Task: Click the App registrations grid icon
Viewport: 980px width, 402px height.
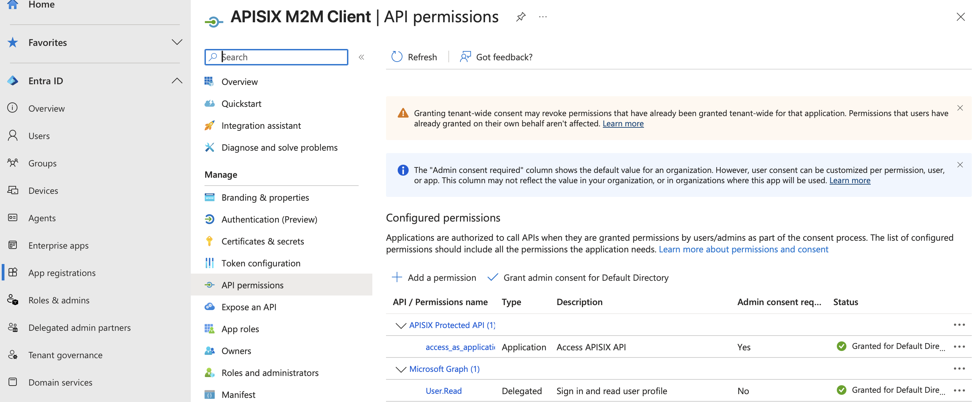Action: pyautogui.click(x=13, y=272)
